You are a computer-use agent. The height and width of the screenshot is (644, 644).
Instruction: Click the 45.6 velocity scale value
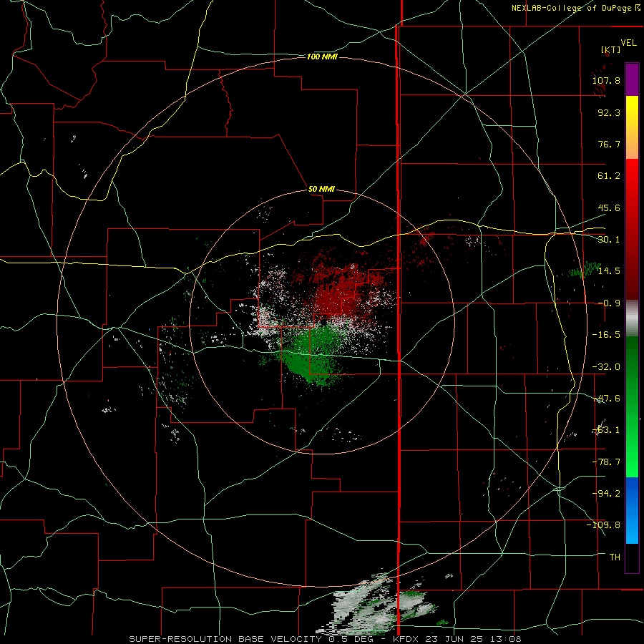(609, 208)
